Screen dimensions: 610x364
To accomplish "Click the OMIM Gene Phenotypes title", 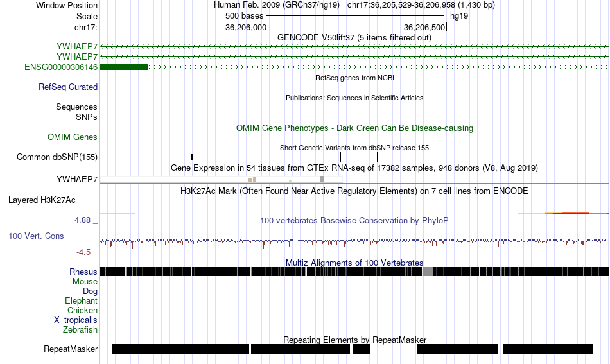I will point(354,128).
